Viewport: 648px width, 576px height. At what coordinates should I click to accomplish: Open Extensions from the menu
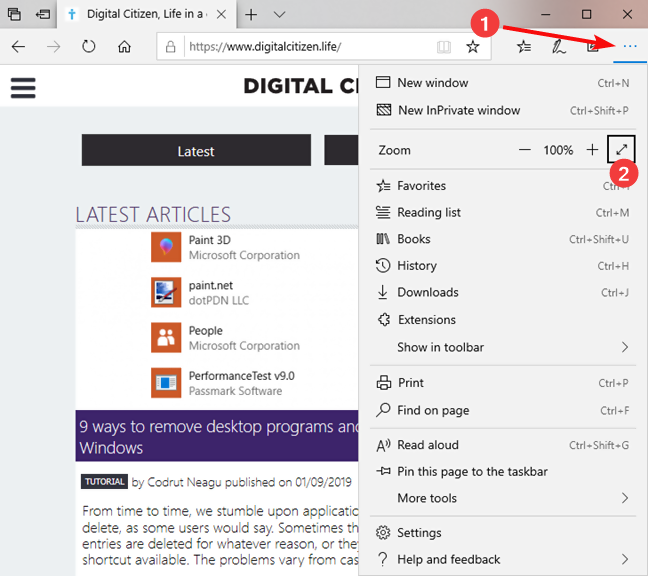[x=503, y=320]
